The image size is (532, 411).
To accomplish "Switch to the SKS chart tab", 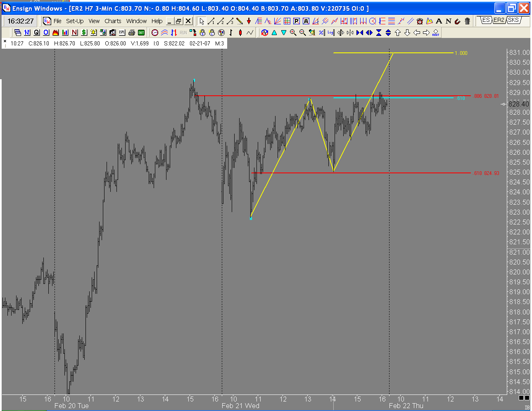I will point(514,20).
